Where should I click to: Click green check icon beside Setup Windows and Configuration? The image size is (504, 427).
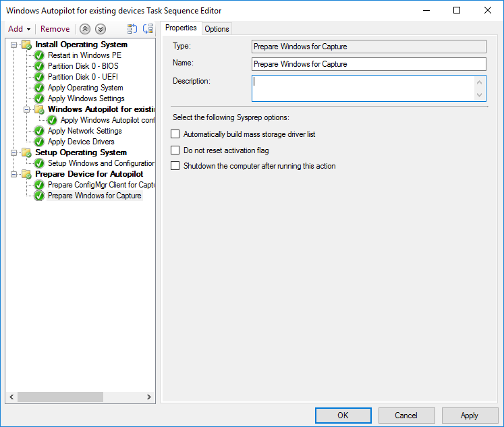39,163
